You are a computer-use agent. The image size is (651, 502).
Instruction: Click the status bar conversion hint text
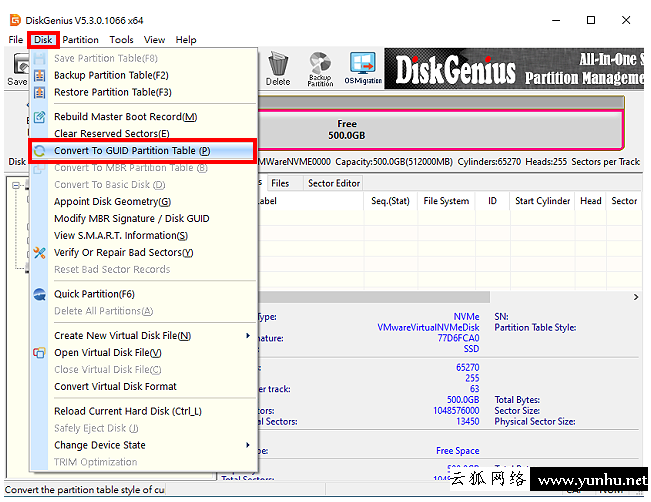click(x=85, y=490)
